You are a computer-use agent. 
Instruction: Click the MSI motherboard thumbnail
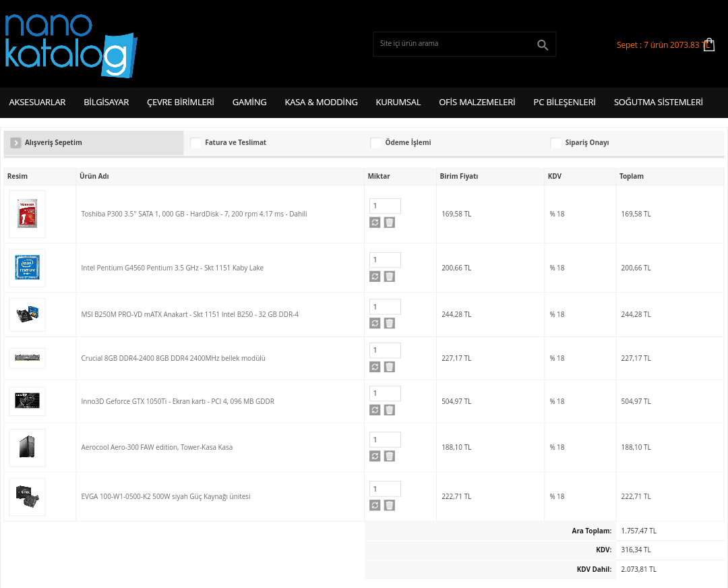click(28, 314)
